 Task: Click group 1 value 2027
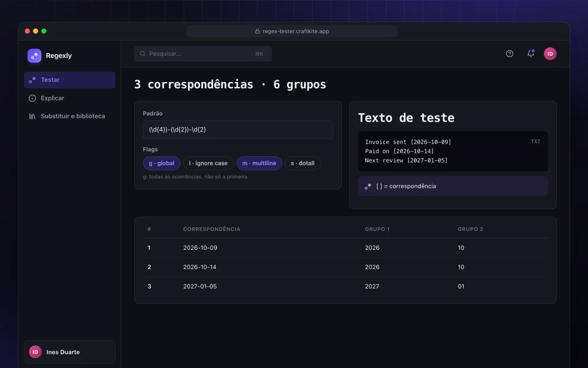[372, 286]
